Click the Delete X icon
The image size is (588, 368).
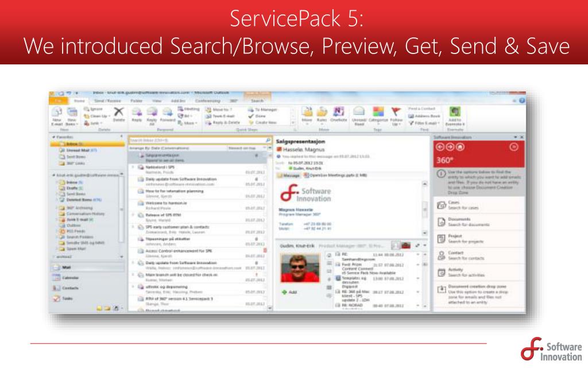pos(118,112)
